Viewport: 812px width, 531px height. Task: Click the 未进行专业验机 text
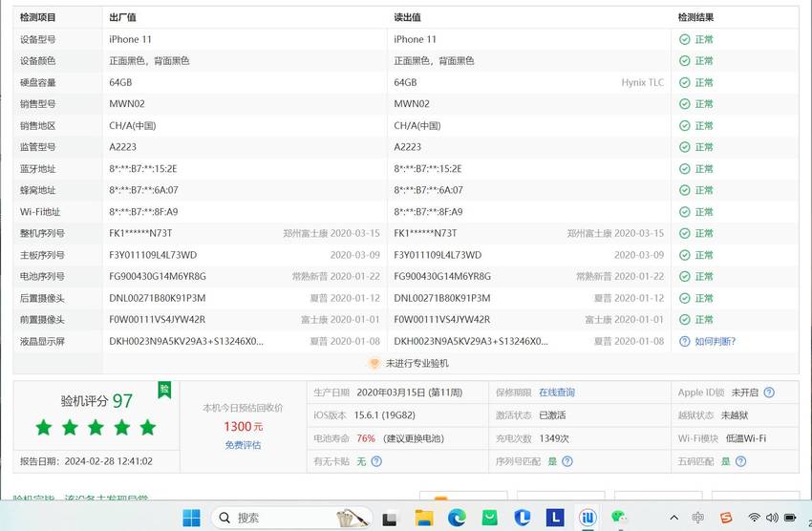pos(417,363)
